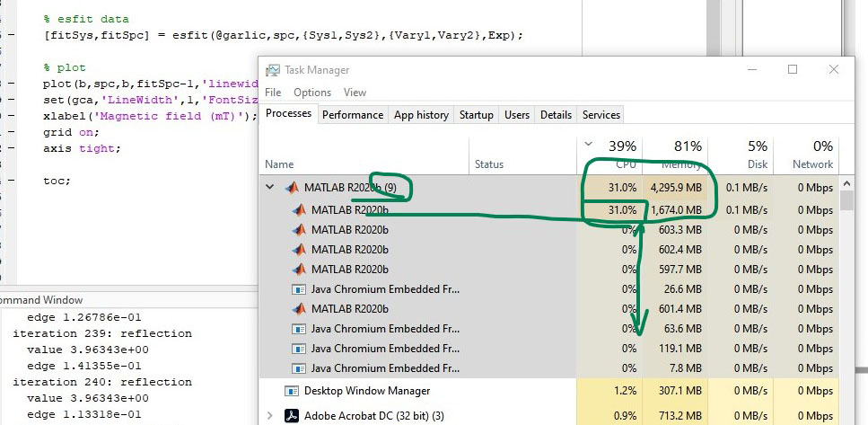Screen dimensions: 868x425
Task: Switch to the Performance tab
Action: [x=353, y=115]
